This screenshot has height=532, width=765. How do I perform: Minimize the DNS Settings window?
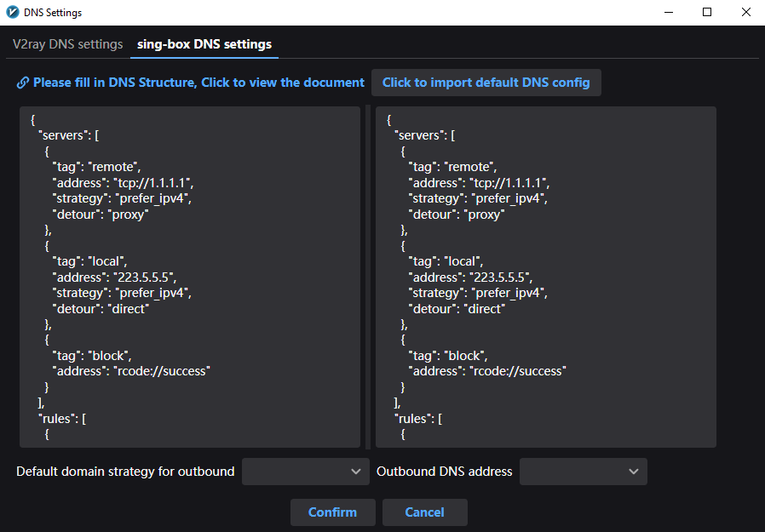[669, 12]
